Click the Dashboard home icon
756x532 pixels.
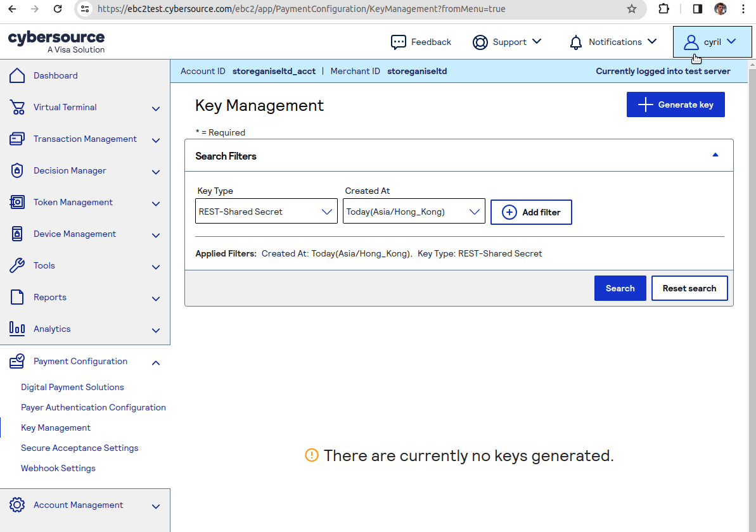(x=17, y=75)
